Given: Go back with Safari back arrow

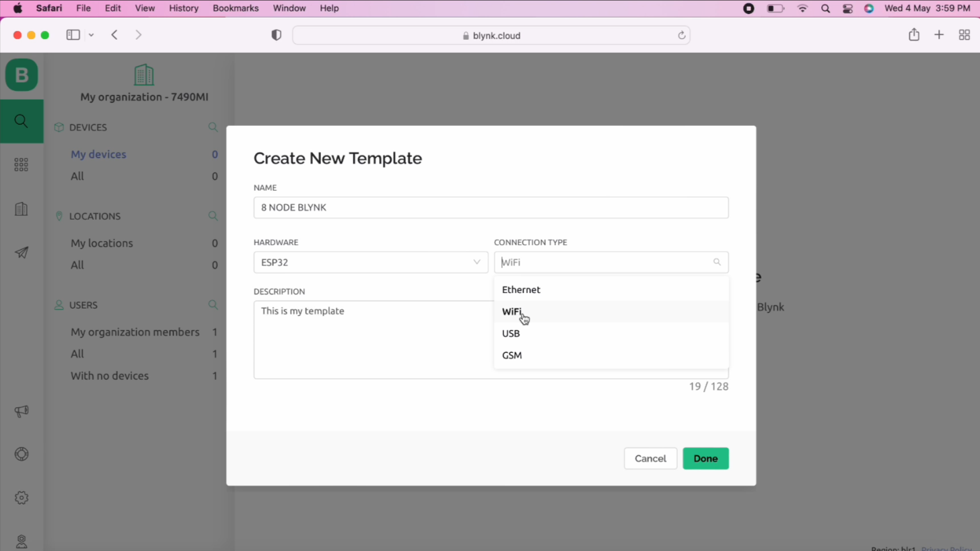Looking at the screenshot, I should (x=114, y=35).
